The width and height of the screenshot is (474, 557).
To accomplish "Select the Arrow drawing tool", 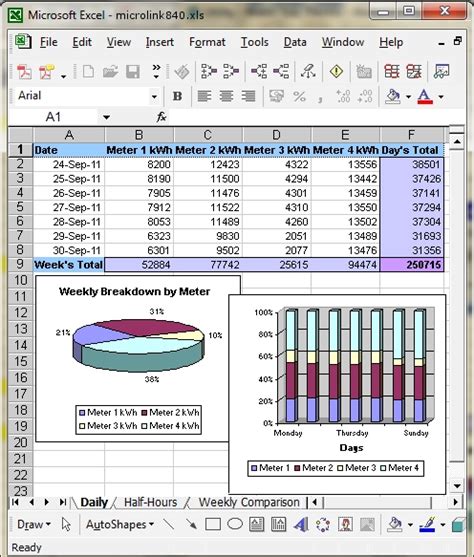I will (191, 524).
